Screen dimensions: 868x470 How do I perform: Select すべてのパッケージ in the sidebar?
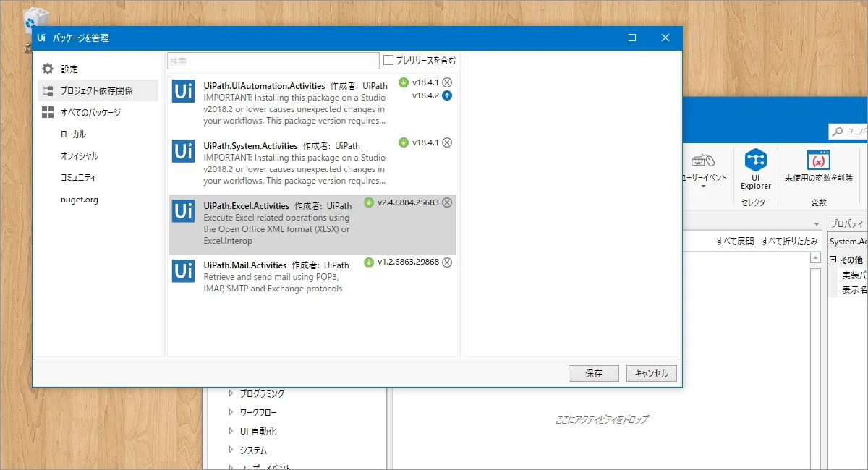tap(90, 112)
